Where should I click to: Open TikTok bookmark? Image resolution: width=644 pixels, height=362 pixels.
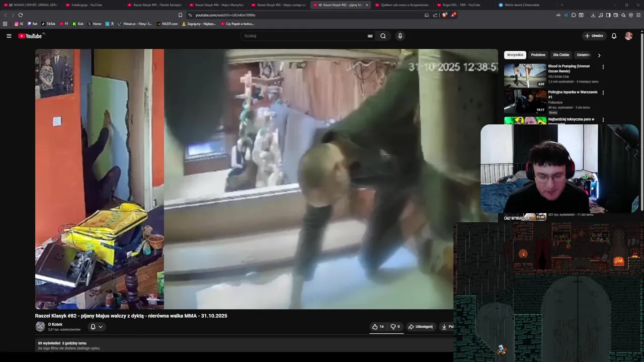coord(48,24)
